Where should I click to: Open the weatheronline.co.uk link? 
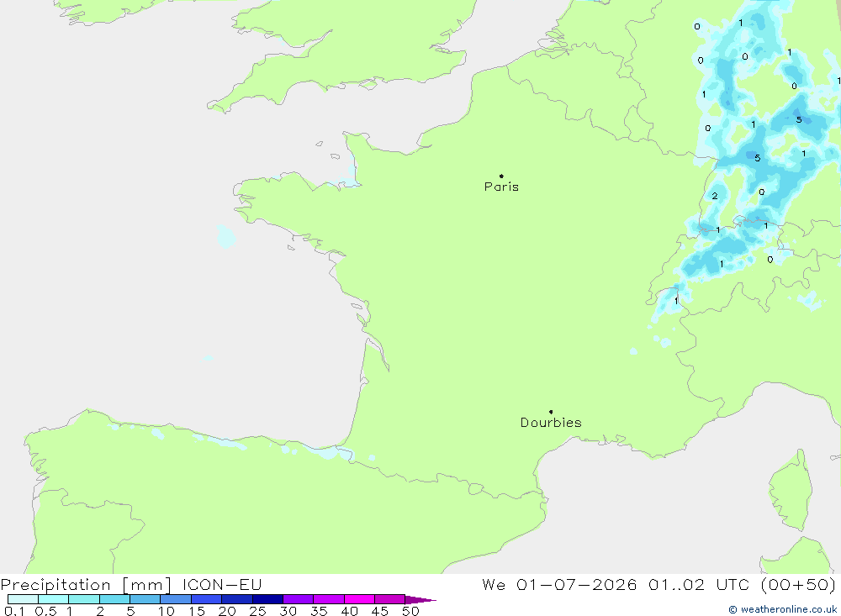pos(782,609)
